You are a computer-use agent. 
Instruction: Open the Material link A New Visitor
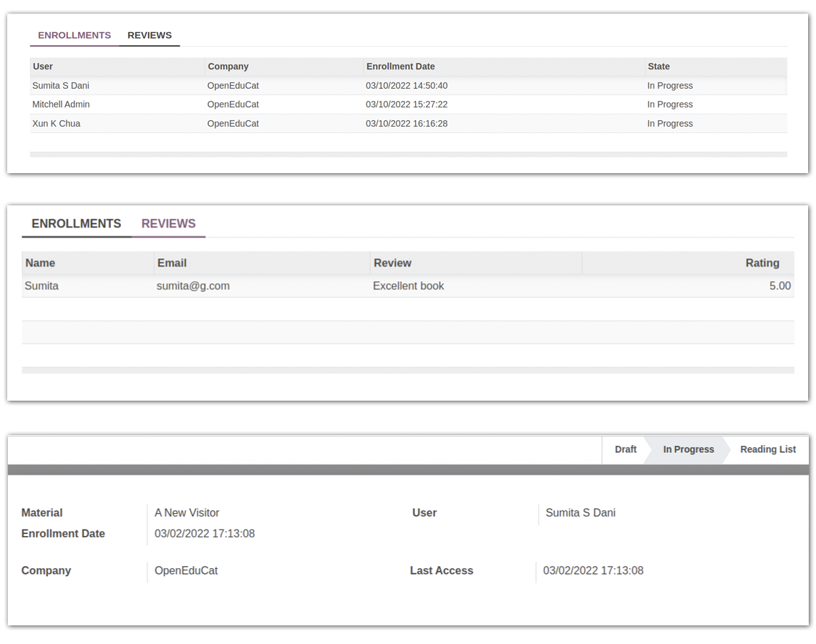coord(187,512)
